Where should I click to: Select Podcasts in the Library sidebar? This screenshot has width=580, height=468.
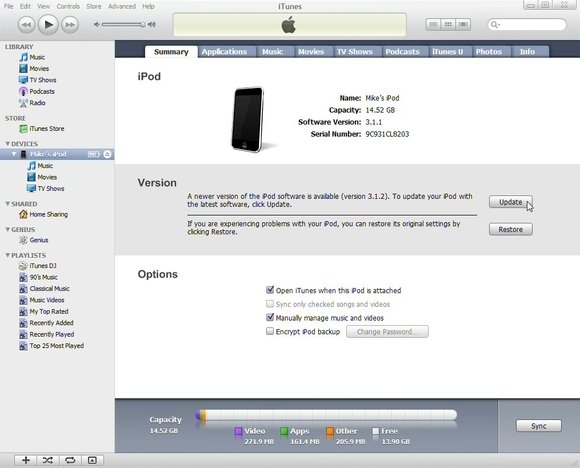(37, 91)
